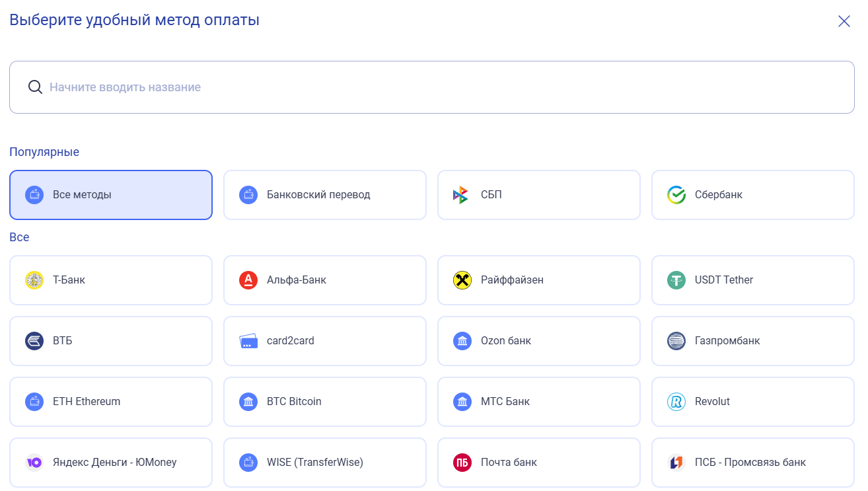
Task: Focus the payment method search field
Action: (432, 87)
